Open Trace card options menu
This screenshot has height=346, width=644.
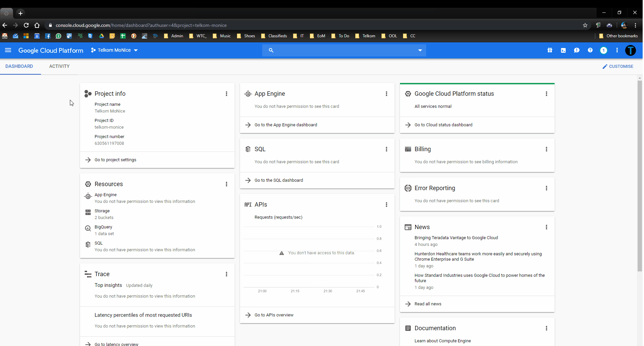227,274
